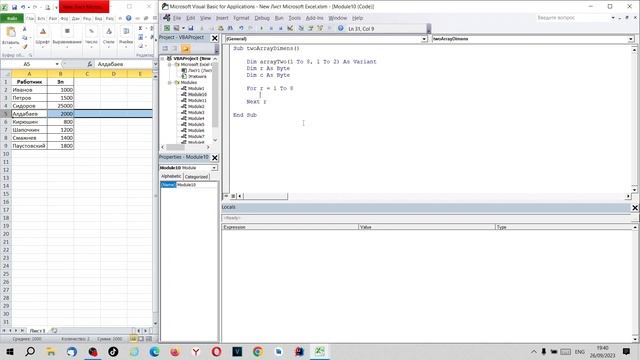Viewport: 640px width, 360px height.
Task: Switch to the Categorized properties tab
Action: coord(196,177)
